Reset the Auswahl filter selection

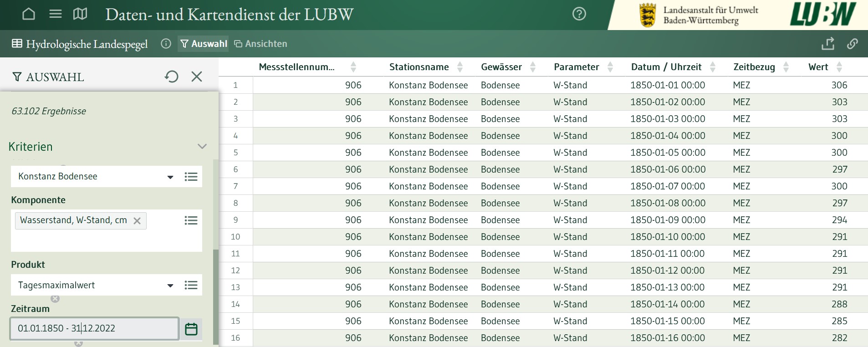[x=172, y=77]
